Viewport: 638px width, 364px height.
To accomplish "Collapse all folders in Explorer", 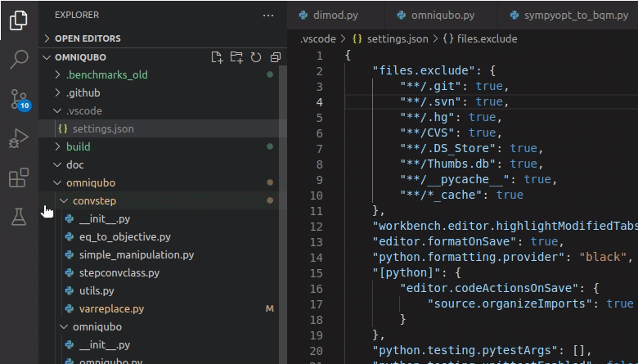I will [276, 57].
